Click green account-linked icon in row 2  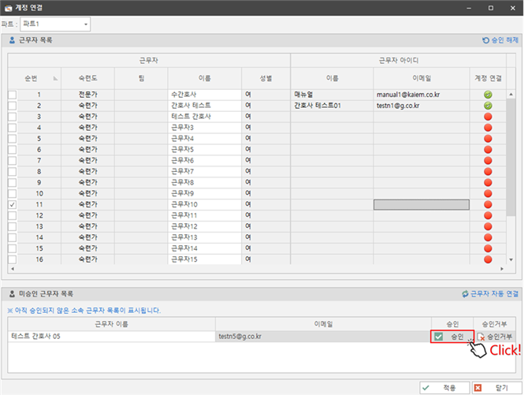pyautogui.click(x=488, y=105)
